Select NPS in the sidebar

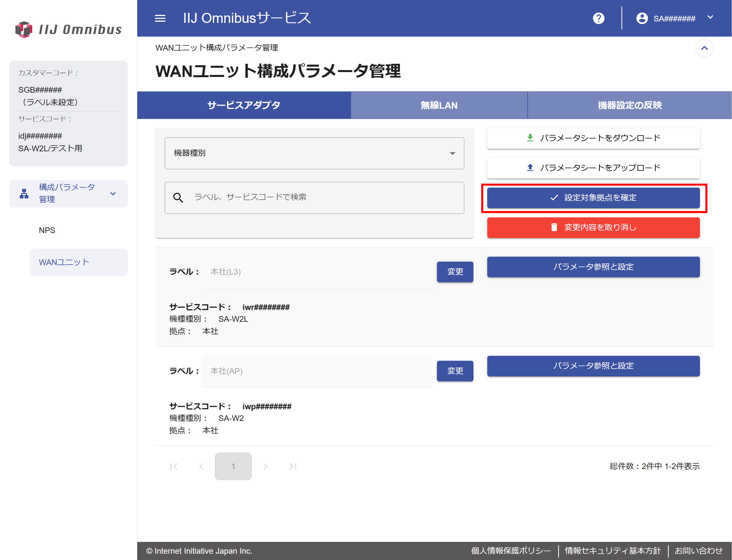coord(47,230)
